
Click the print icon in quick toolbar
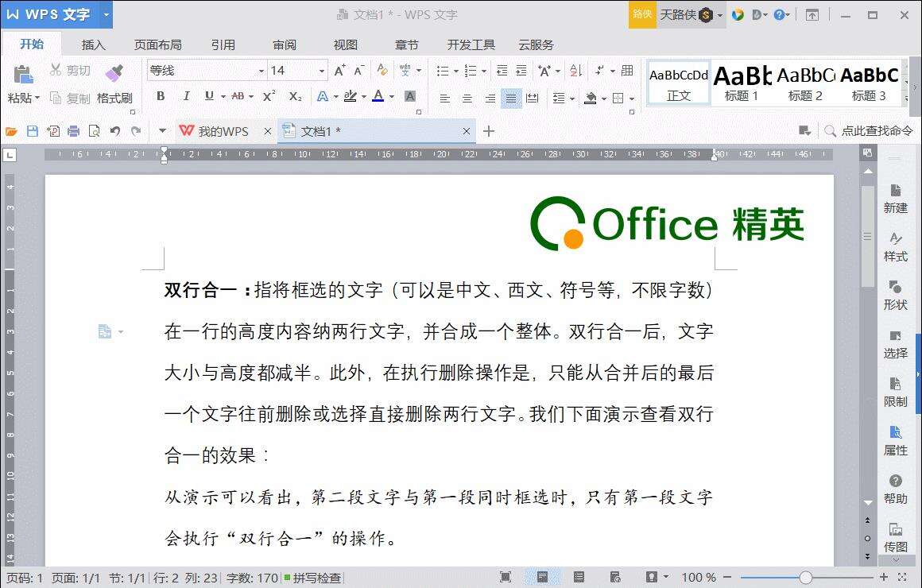coord(73,131)
